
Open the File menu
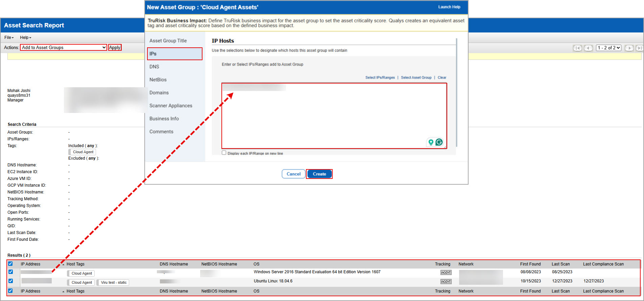(x=9, y=38)
